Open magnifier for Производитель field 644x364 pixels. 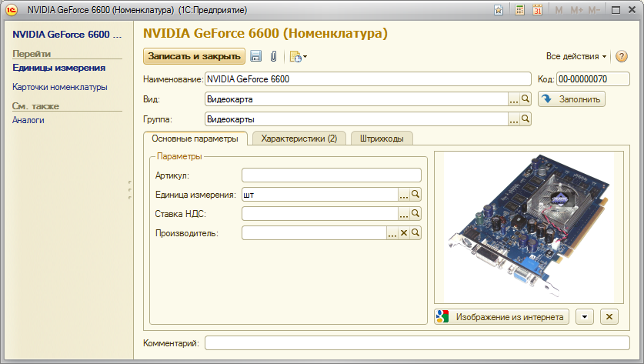(415, 233)
